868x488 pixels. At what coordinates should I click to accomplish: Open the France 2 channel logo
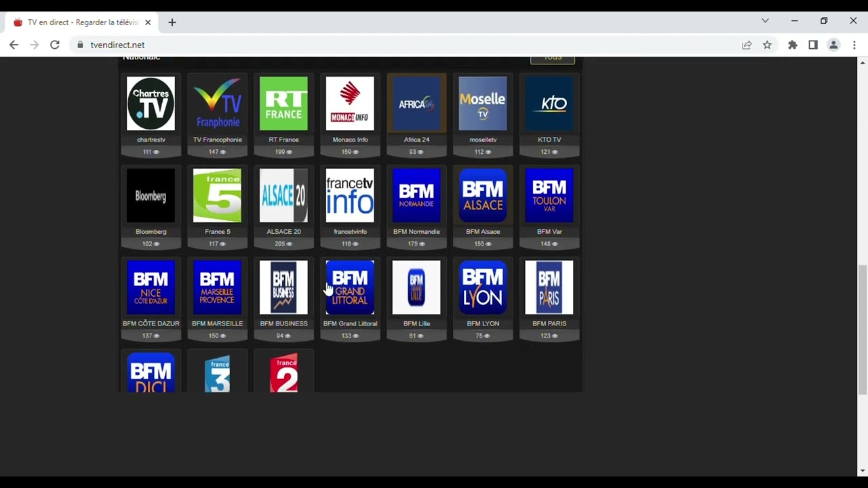point(283,372)
